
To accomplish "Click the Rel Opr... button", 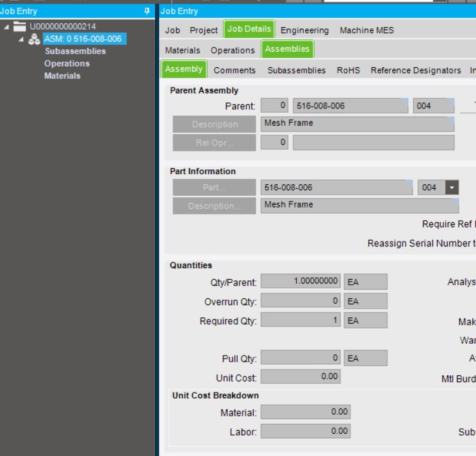I will 214,142.
